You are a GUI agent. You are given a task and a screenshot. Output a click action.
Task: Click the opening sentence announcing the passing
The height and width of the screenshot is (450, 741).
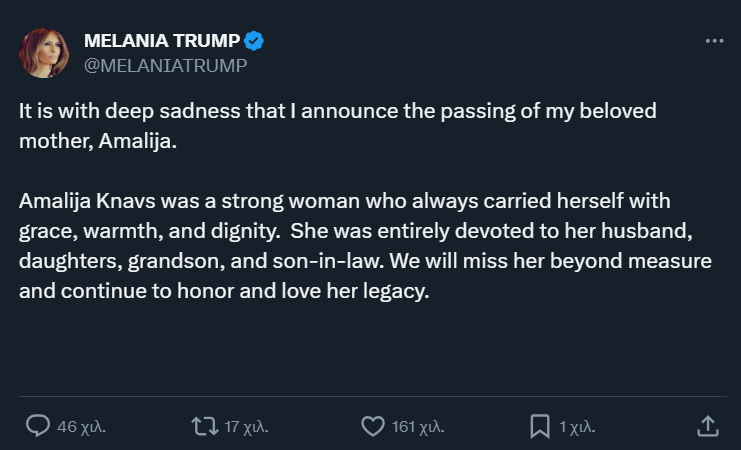pyautogui.click(x=337, y=112)
